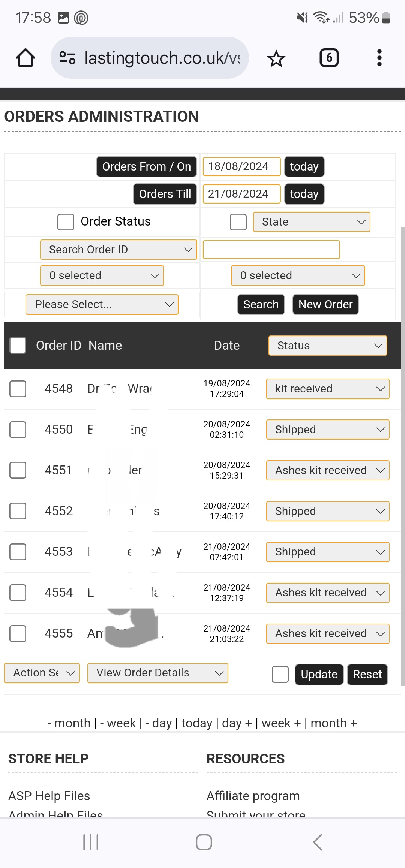Click the New Order button

pos(325,304)
